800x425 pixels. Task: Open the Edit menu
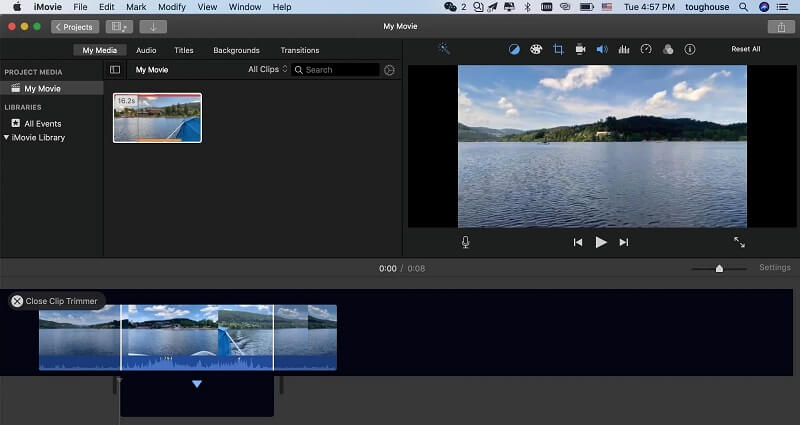[107, 7]
